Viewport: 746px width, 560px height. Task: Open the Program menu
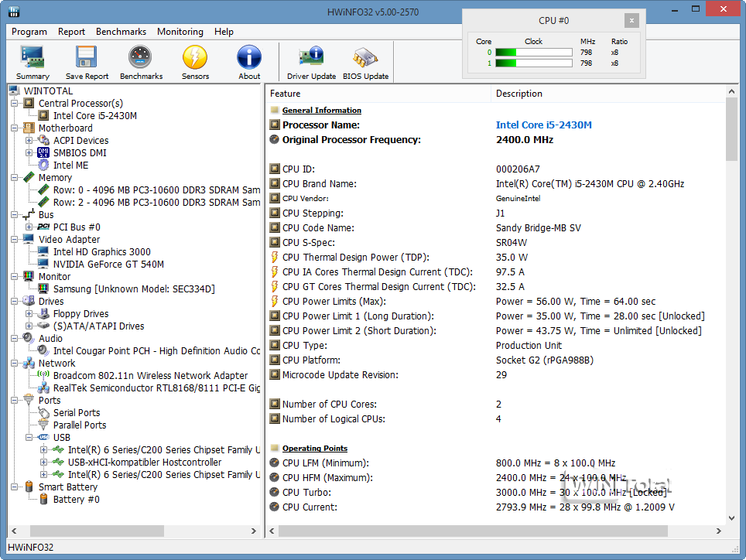[x=29, y=32]
